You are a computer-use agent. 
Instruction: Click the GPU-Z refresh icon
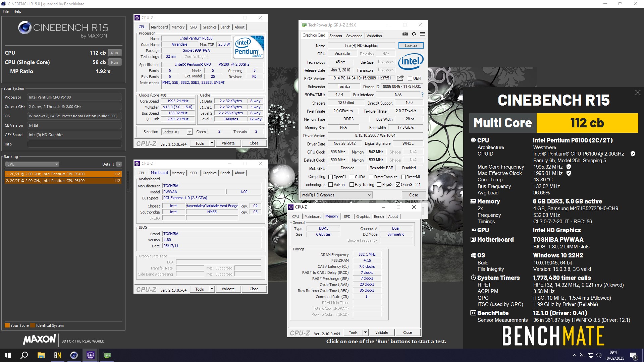click(x=414, y=34)
